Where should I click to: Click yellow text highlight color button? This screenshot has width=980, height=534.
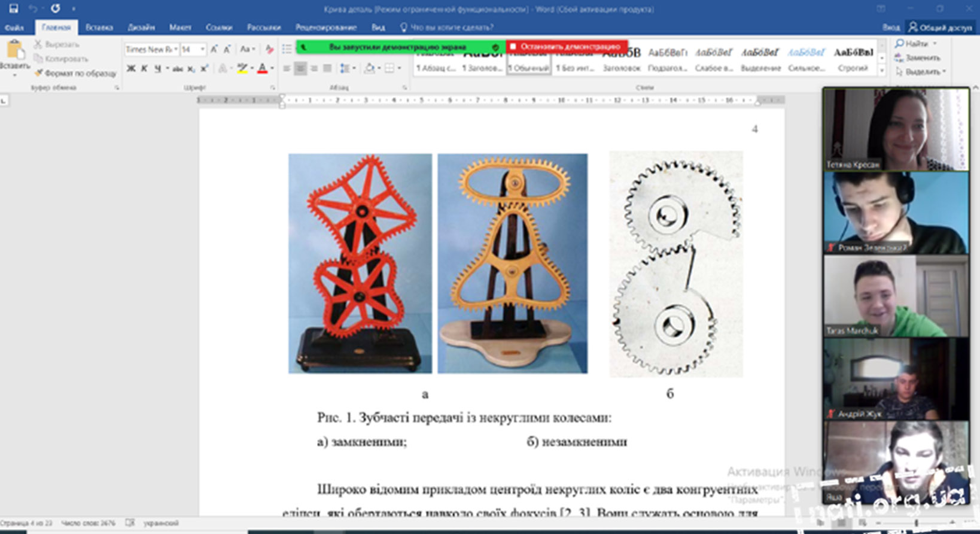pyautogui.click(x=241, y=69)
